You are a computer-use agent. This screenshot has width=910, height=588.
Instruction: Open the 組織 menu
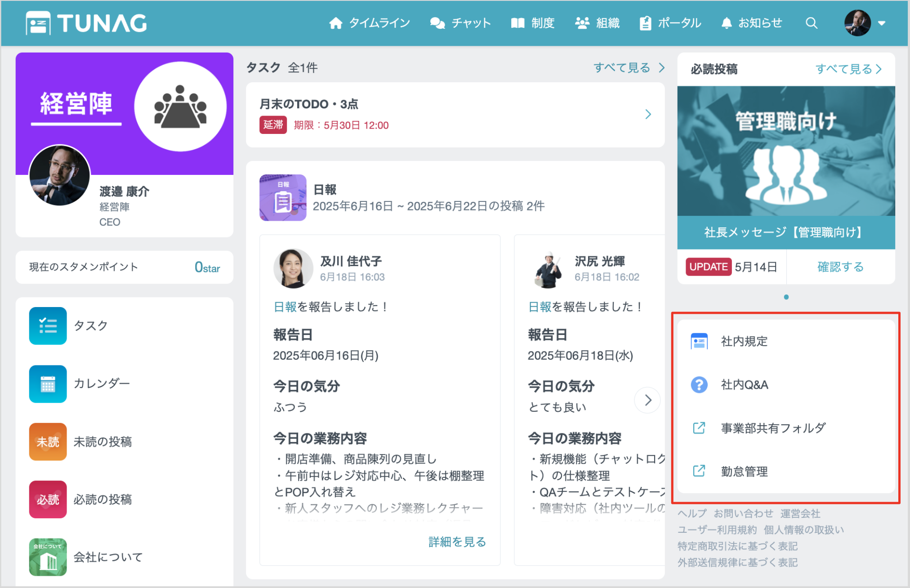pyautogui.click(x=598, y=23)
